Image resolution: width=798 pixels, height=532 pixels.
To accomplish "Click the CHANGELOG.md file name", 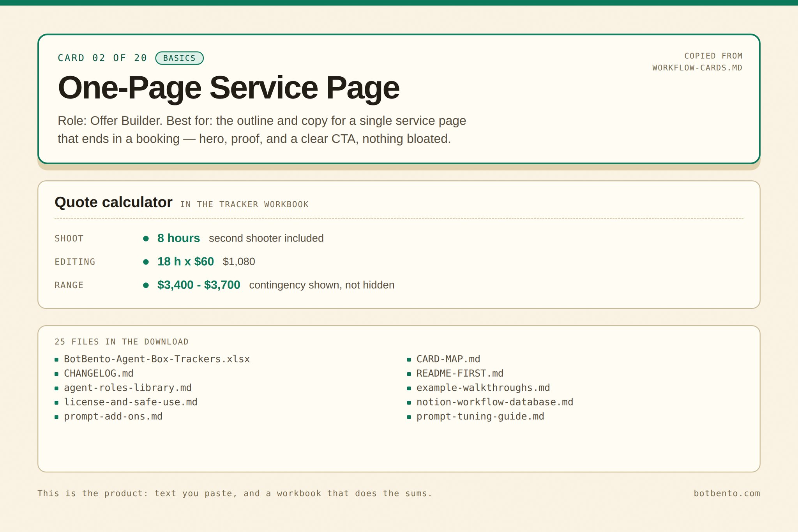I will tap(99, 373).
